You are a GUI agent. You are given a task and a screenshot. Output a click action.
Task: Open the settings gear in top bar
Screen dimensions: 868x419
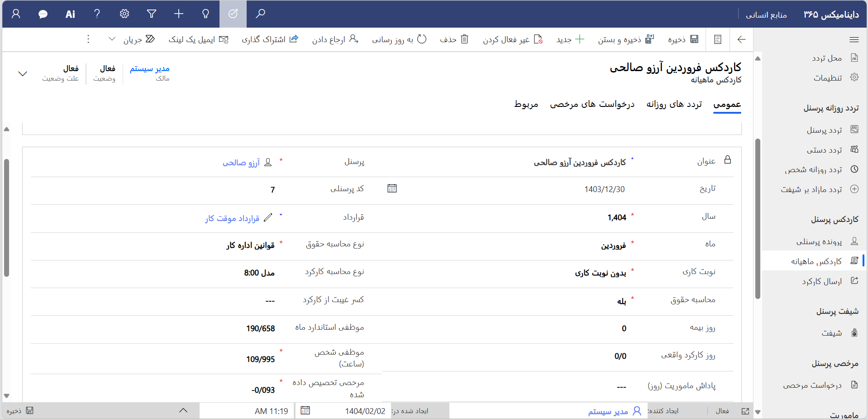point(124,14)
